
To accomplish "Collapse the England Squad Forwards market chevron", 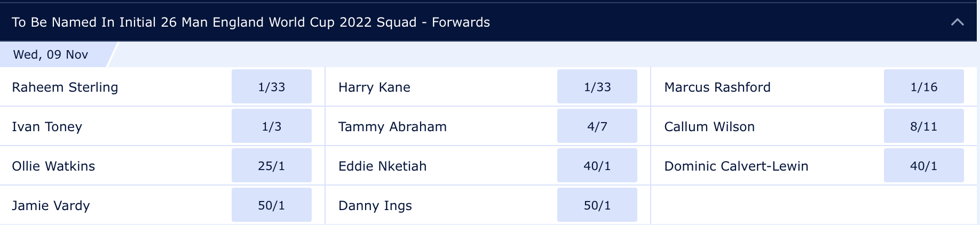I will coord(958,22).
